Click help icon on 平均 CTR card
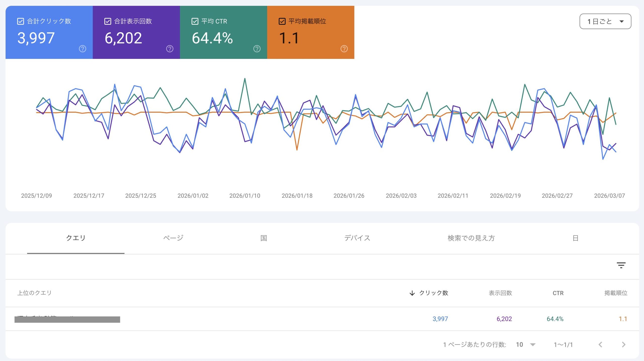Screen dimensions: 644x361 [257, 49]
